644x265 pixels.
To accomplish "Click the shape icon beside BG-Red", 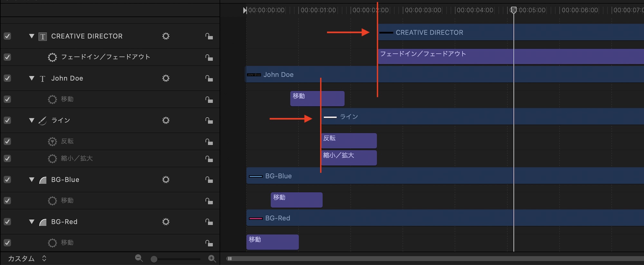I will click(x=43, y=222).
